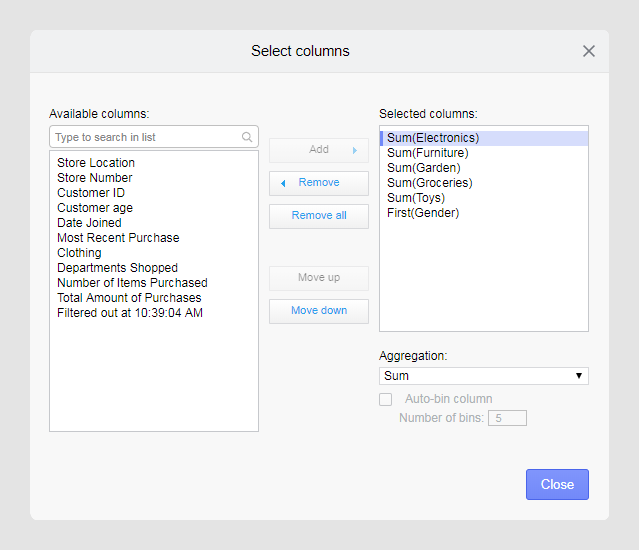Viewport: 639px width, 550px height.
Task: Pick Departments Shopped in the list
Action: tap(117, 268)
